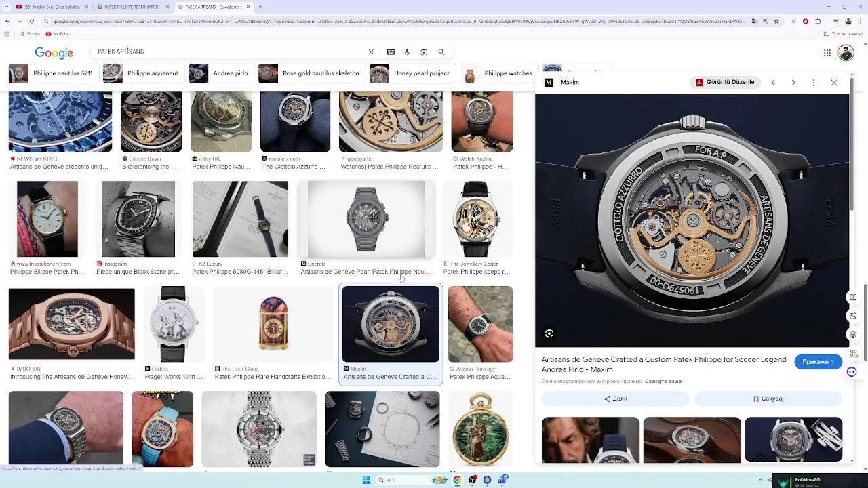Open the Forbes Piaget rabbit watch thumbnail

(173, 324)
